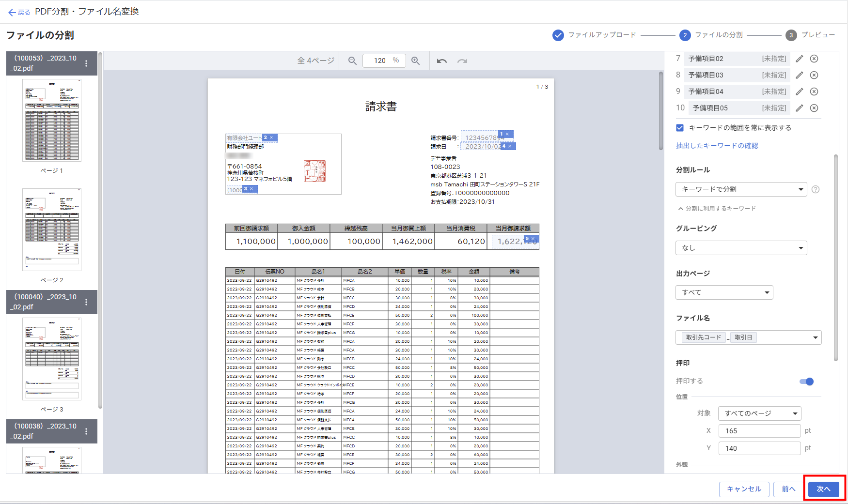This screenshot has height=504, width=848.
Task: Click the プレビュー step in the progress header
Action: coord(810,35)
